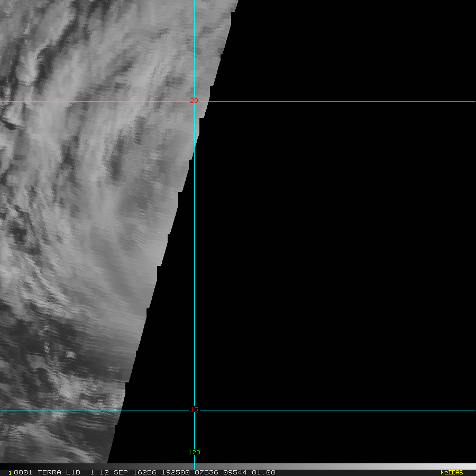This screenshot has width=476, height=476.
Task: Click the TERRA-L1B satellite name text
Action: pyautogui.click(x=59, y=472)
